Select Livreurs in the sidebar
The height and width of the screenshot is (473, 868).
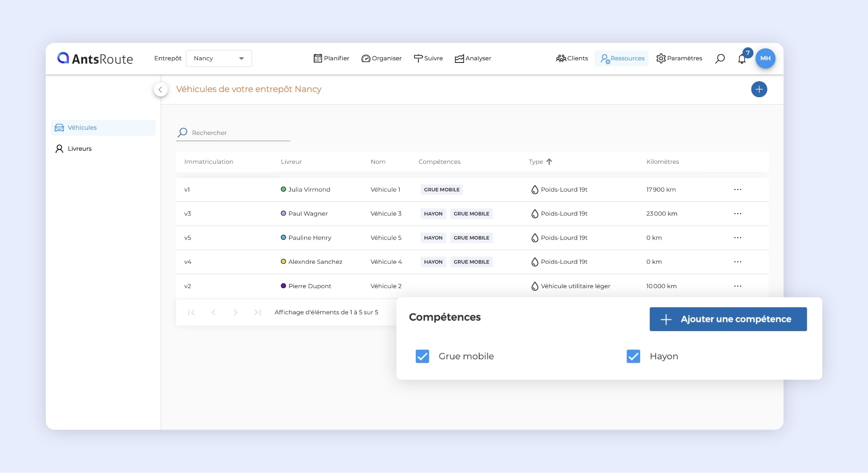click(x=79, y=148)
